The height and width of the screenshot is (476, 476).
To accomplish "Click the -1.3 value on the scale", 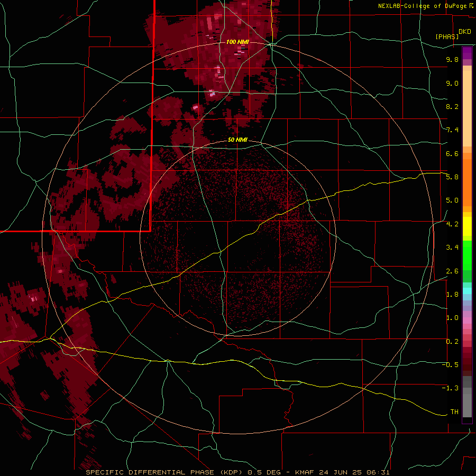I will click(x=450, y=388).
